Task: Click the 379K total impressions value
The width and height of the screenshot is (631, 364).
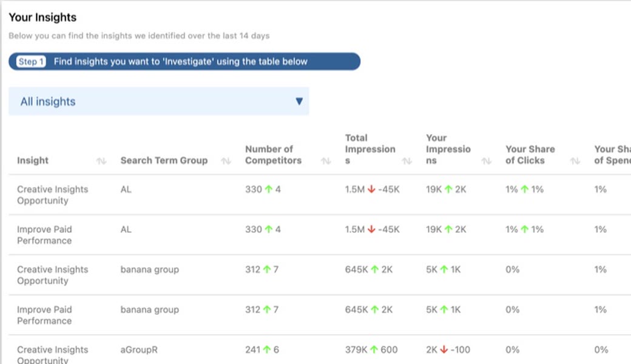Action: [x=356, y=350]
